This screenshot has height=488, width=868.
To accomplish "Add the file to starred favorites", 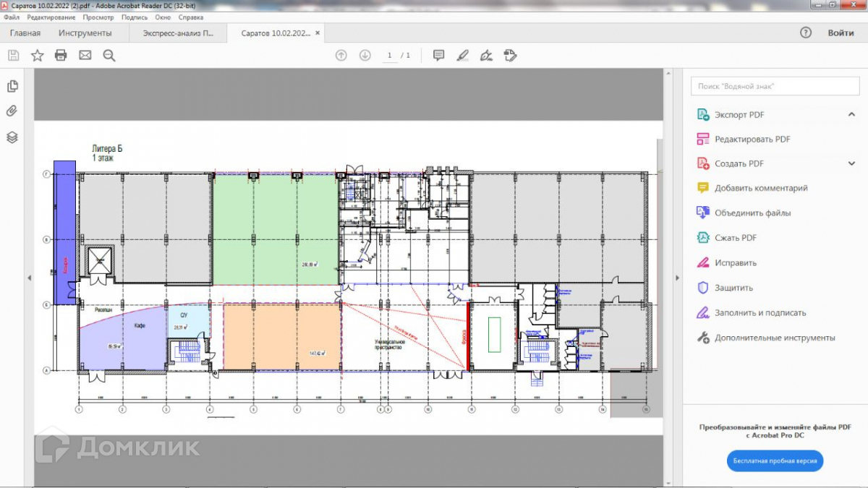I will pyautogui.click(x=37, y=56).
